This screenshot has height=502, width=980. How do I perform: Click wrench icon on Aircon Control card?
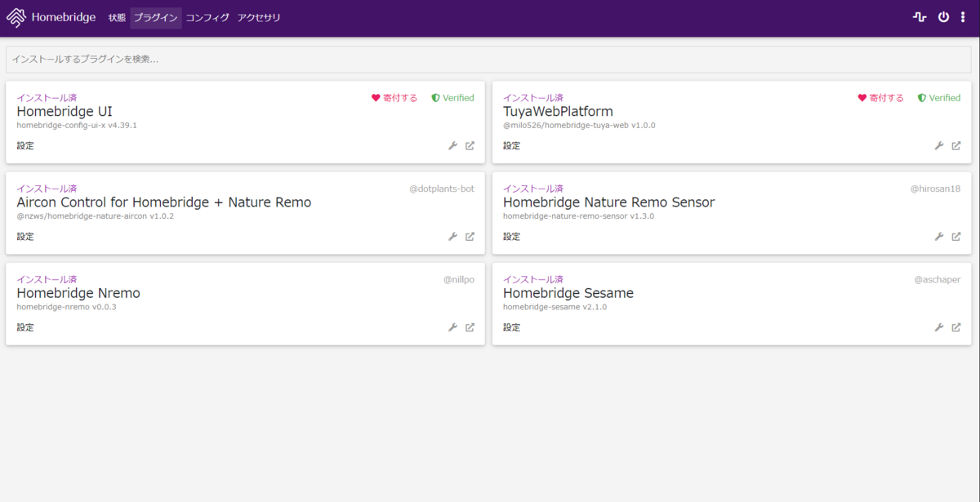[x=452, y=237]
